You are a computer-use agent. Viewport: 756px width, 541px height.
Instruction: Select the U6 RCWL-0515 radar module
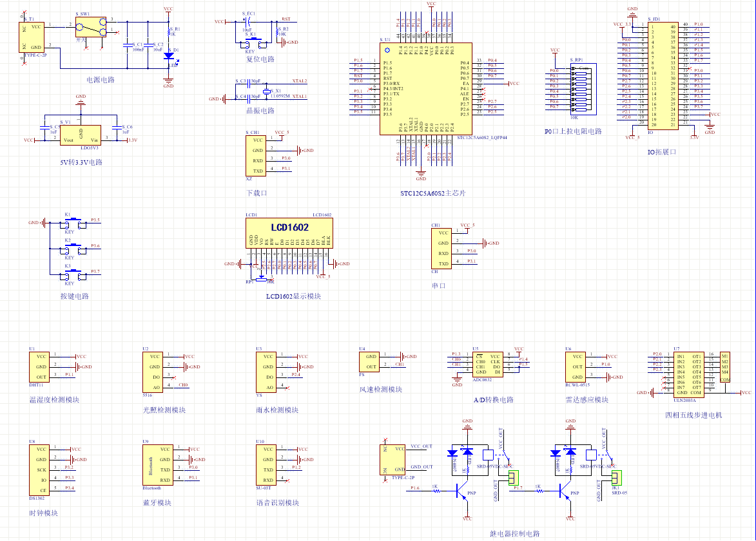click(x=576, y=367)
